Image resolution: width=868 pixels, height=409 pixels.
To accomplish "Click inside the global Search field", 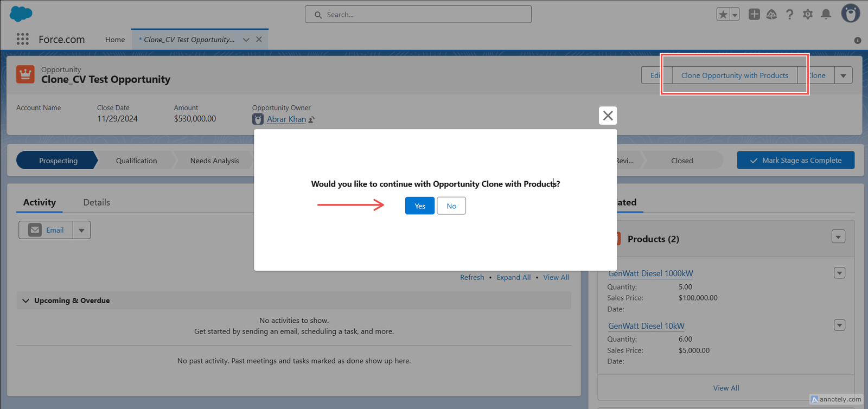I will [418, 15].
